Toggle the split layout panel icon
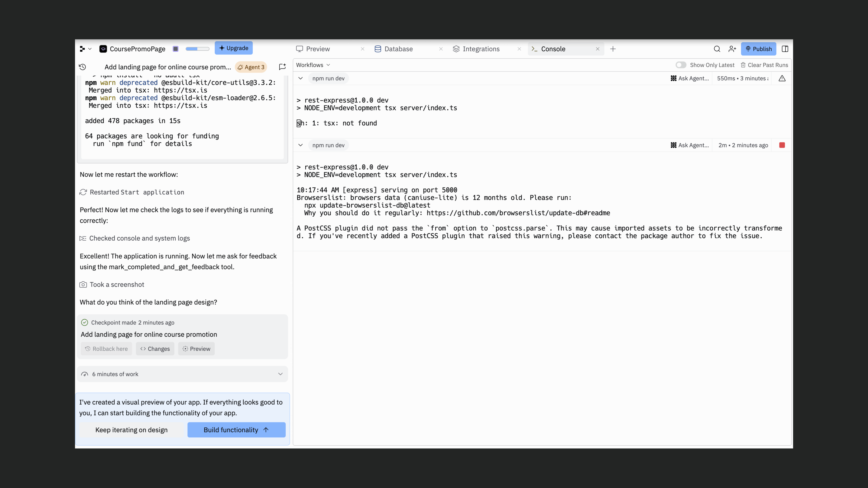 785,49
